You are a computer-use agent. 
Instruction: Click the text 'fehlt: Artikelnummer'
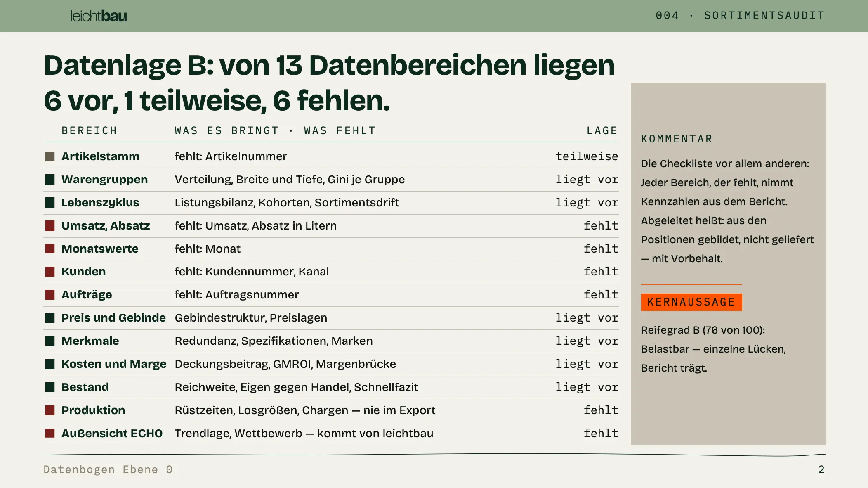click(x=231, y=156)
